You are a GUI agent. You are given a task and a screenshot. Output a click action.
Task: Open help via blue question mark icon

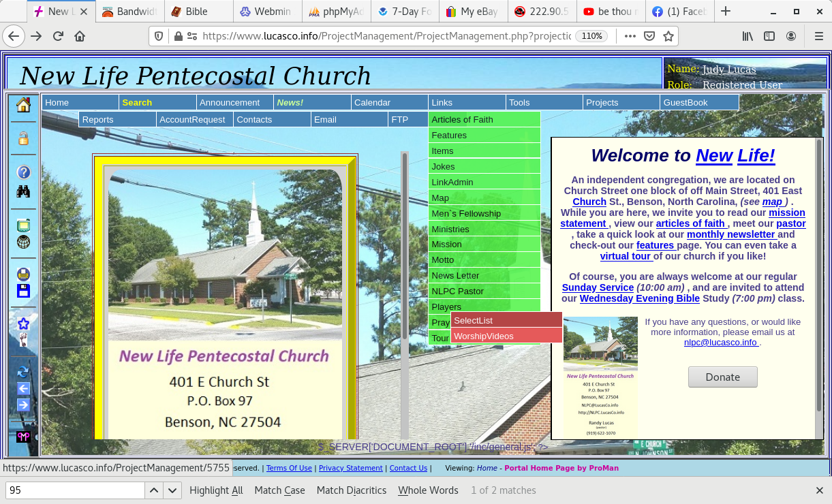pos(23,173)
